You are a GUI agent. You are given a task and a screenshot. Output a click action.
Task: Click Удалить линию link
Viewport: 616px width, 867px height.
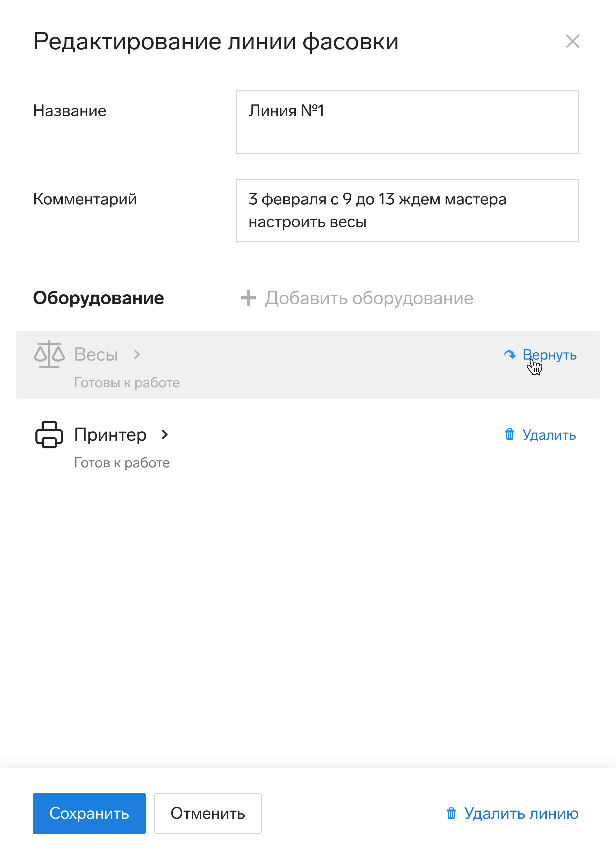[x=522, y=813]
